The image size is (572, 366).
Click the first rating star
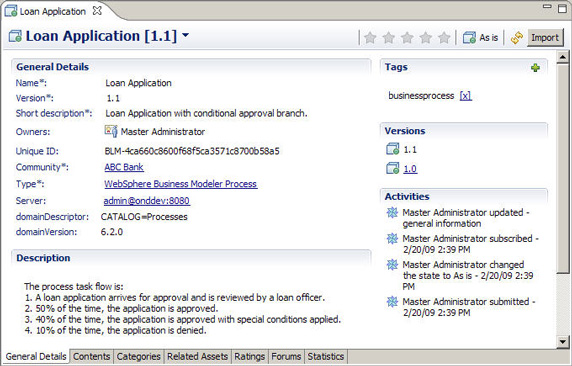click(x=370, y=37)
